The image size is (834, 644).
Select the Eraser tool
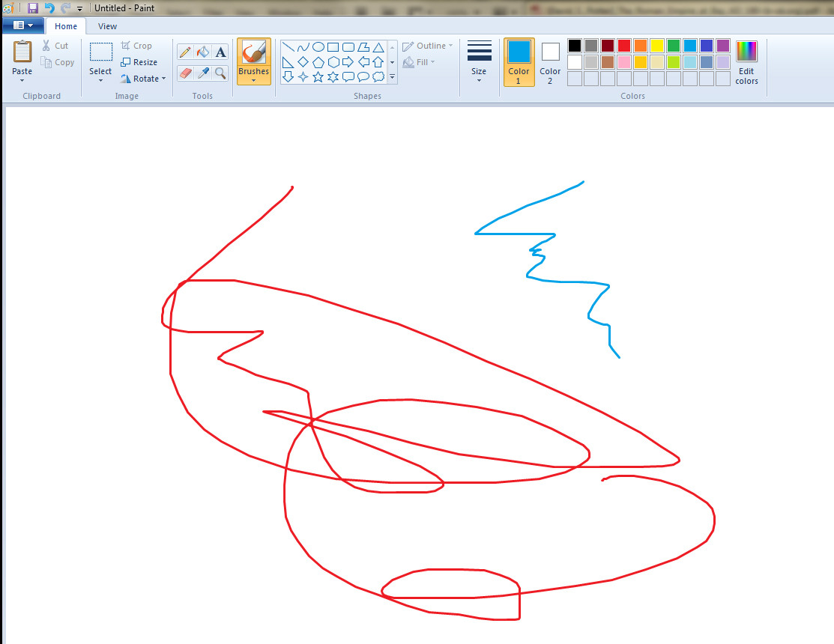click(x=185, y=73)
